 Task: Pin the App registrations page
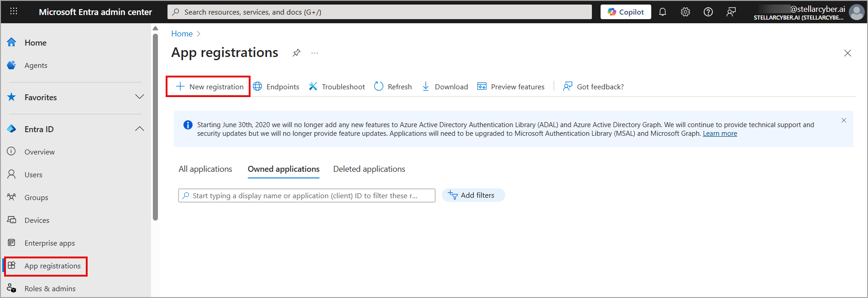297,53
